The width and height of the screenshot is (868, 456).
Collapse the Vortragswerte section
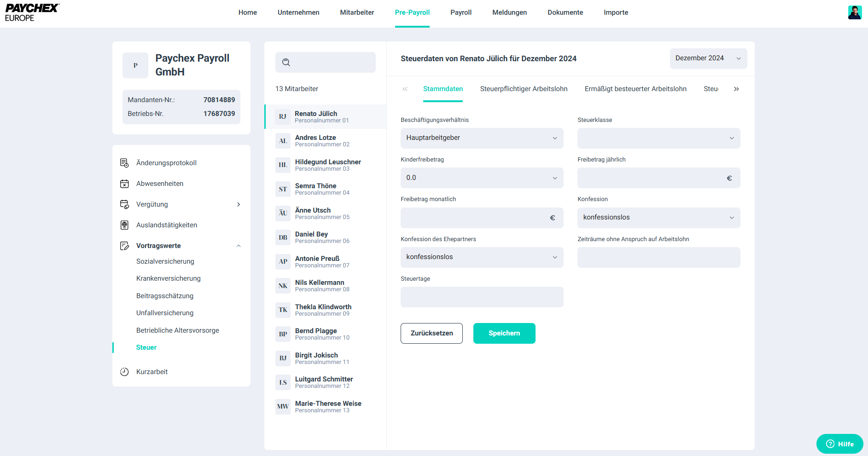tap(238, 246)
